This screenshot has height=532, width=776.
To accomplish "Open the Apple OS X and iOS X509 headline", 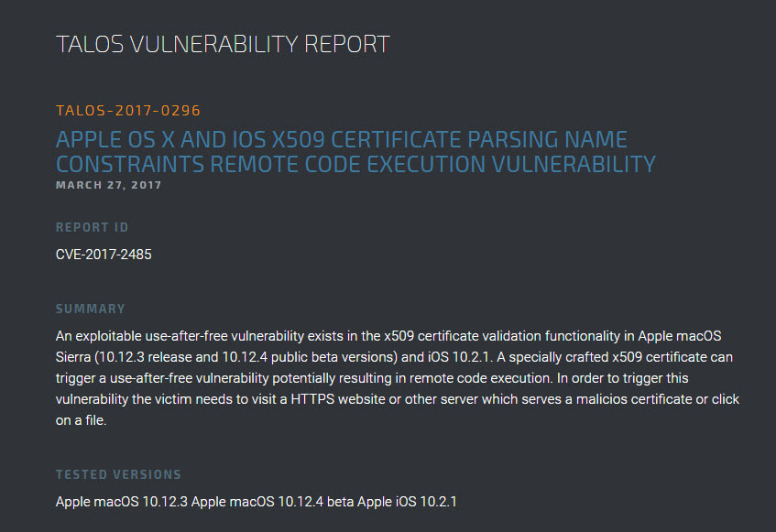I will pos(342,140).
